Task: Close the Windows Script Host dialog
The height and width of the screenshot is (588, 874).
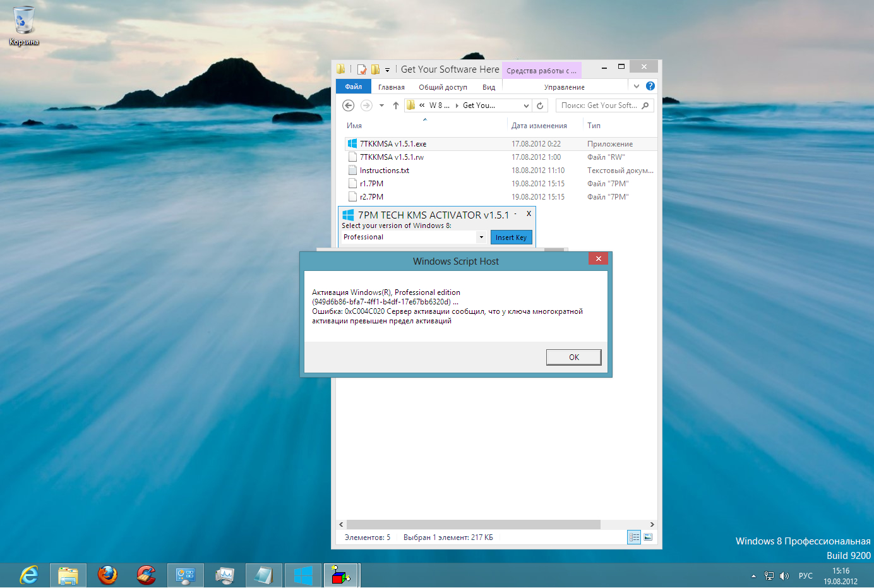Action: [x=598, y=258]
